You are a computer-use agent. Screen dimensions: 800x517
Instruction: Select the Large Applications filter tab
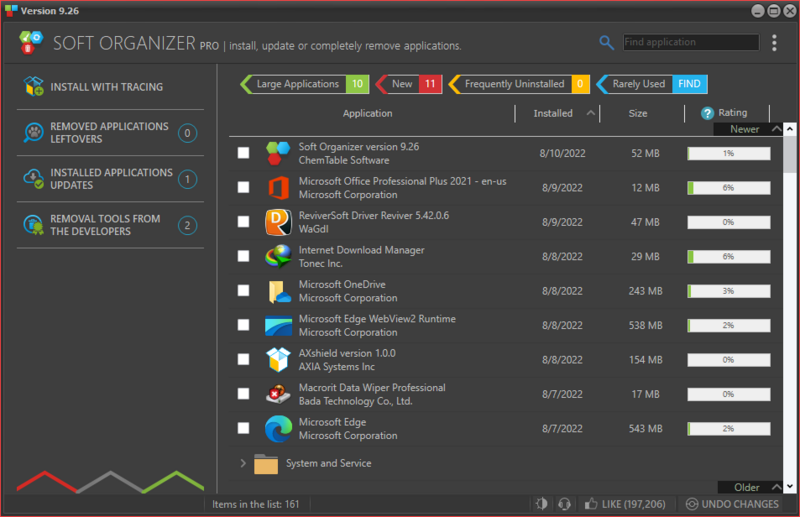tap(305, 84)
